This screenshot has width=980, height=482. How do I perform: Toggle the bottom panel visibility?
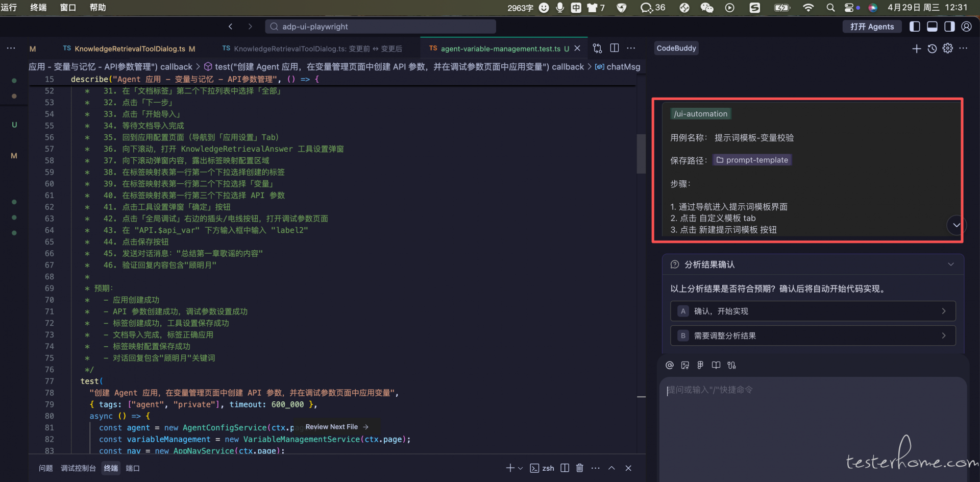coord(932,27)
